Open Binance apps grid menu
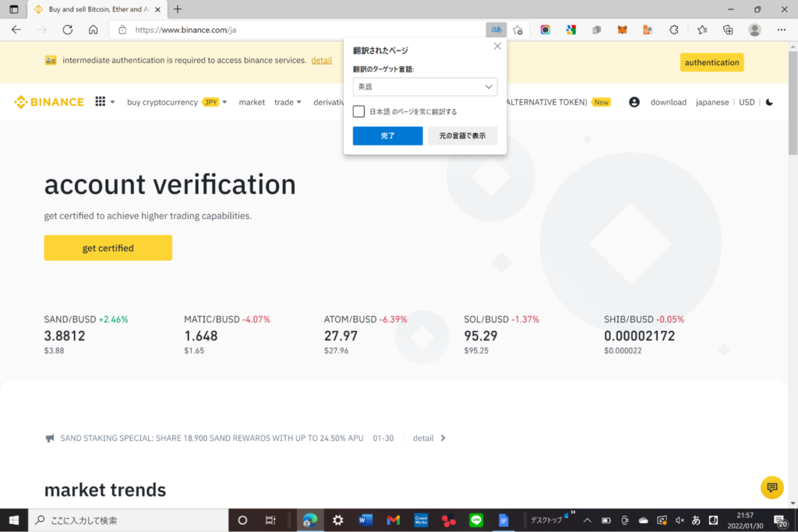The image size is (798, 532). [101, 102]
